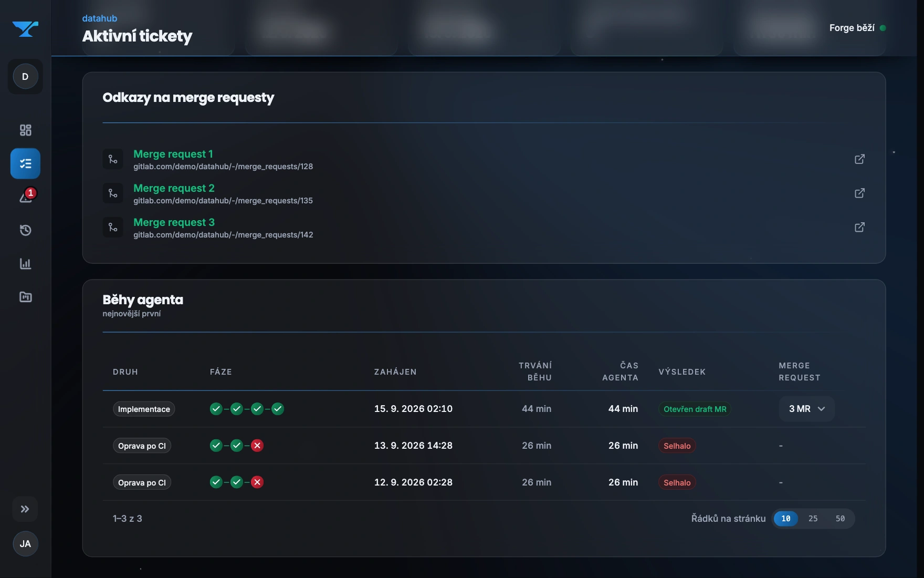Expand sidebar with double chevron
This screenshot has height=578, width=924.
tap(25, 509)
